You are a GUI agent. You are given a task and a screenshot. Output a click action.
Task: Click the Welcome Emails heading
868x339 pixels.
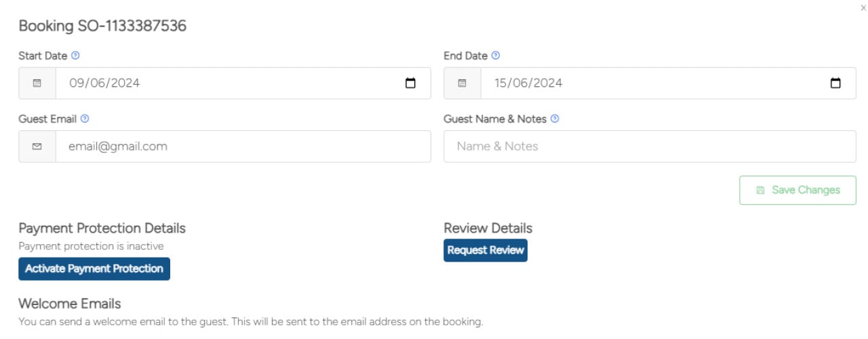[70, 303]
